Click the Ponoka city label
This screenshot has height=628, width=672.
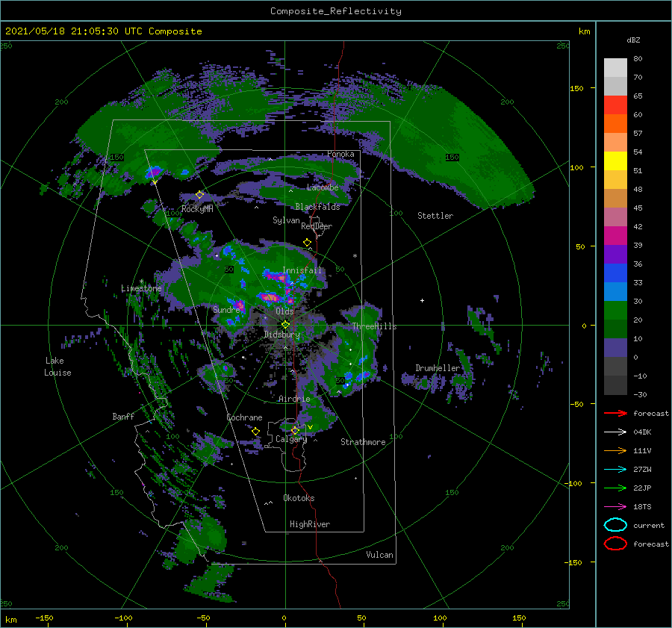coord(340,154)
